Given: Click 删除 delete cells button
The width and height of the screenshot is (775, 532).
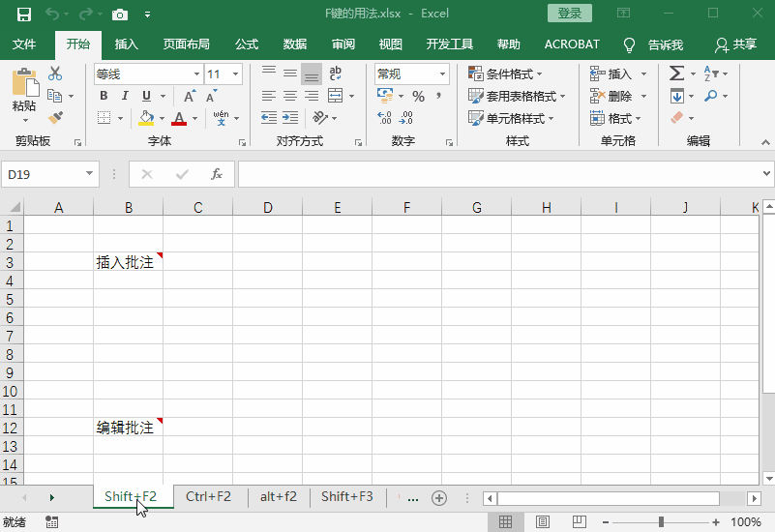Looking at the screenshot, I should (x=611, y=96).
